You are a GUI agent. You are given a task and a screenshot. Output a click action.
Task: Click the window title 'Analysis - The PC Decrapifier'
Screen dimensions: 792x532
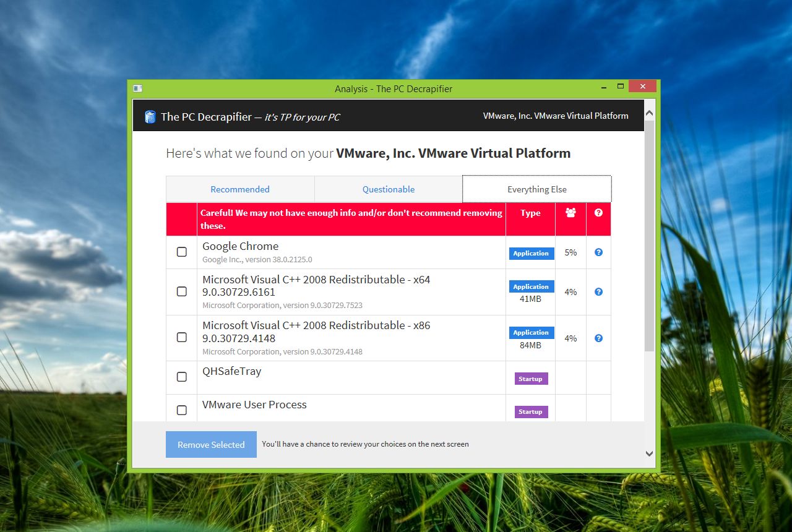tap(394, 88)
